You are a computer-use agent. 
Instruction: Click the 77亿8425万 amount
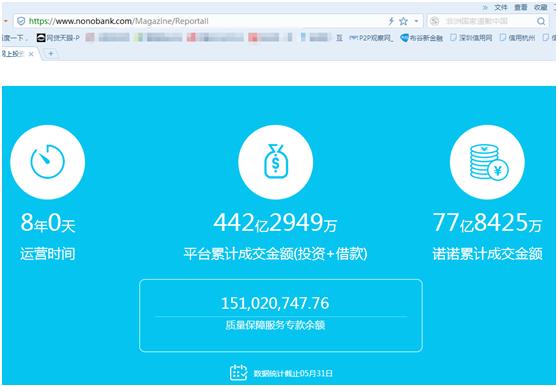point(487,223)
